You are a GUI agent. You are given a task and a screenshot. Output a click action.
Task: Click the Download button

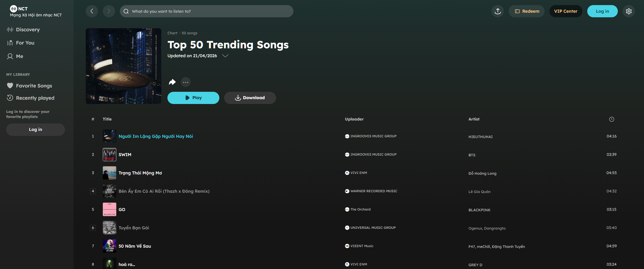pyautogui.click(x=250, y=98)
